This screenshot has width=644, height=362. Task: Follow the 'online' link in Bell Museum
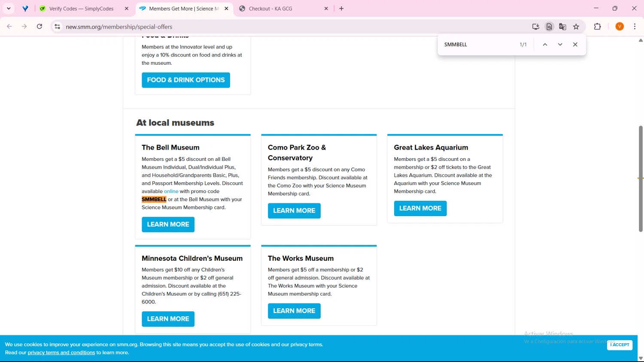pos(171,191)
